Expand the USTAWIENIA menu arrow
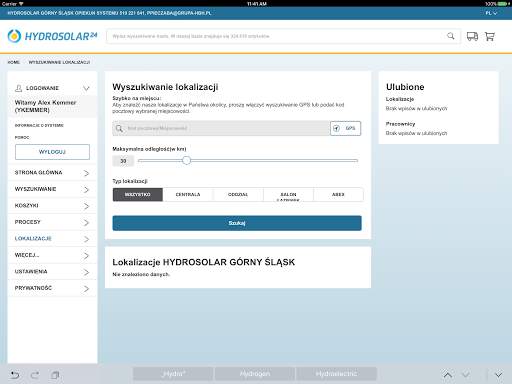The height and width of the screenshot is (384, 512). click(x=86, y=272)
